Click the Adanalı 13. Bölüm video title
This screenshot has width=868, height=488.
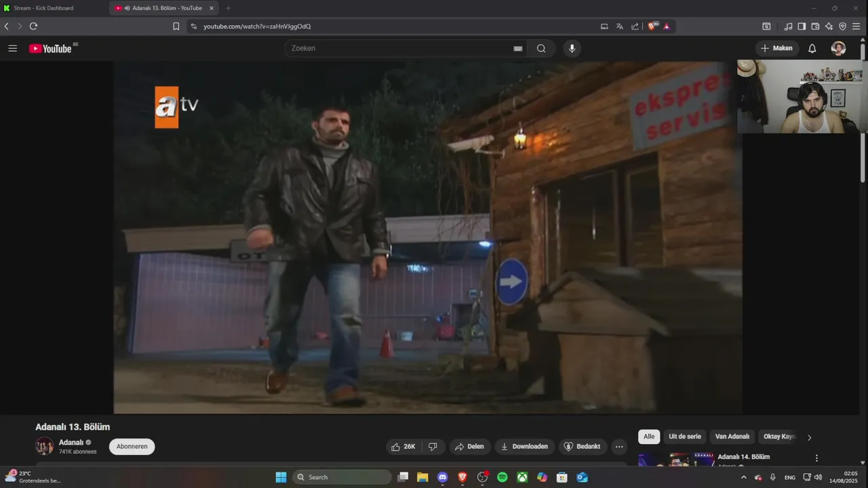tap(73, 427)
